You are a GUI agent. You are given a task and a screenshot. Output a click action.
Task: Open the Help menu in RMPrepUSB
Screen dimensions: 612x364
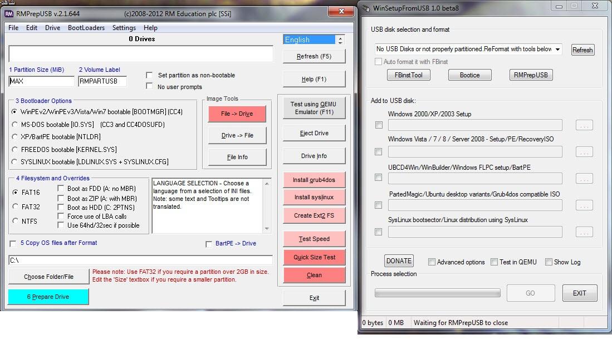pyautogui.click(x=150, y=28)
